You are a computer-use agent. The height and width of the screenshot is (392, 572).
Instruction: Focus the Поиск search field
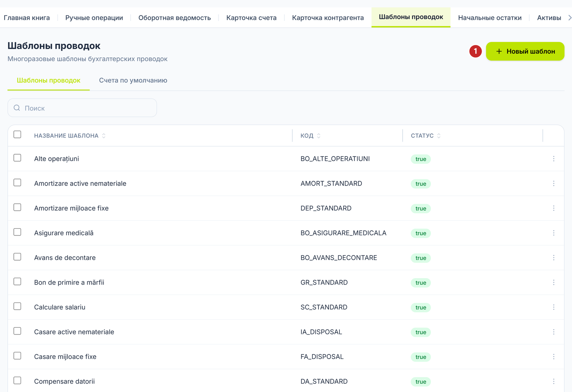point(82,108)
